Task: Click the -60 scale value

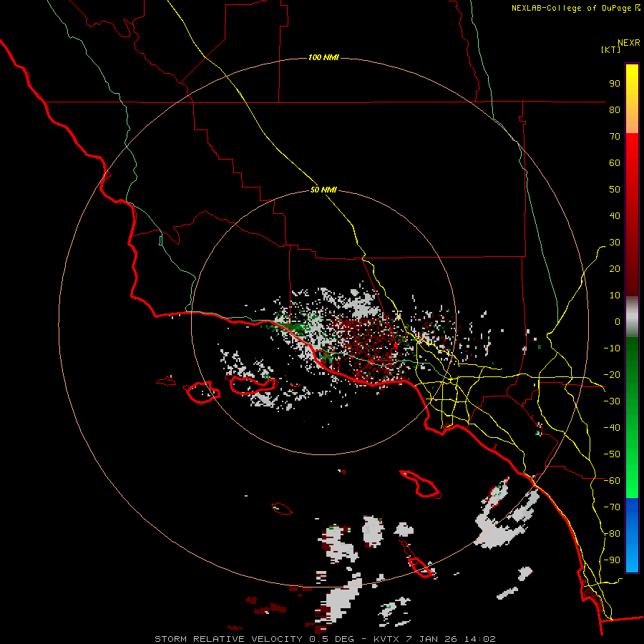Action: 612,481
